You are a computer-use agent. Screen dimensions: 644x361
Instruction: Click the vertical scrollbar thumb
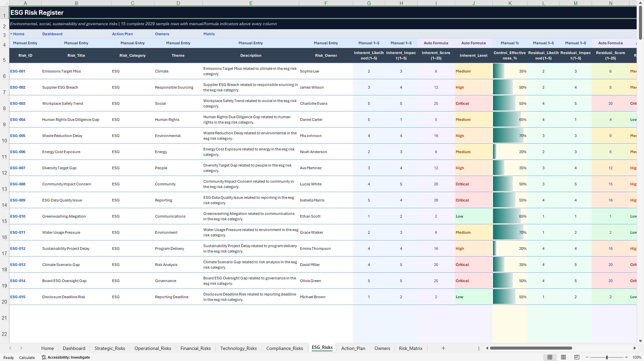[641, 22]
